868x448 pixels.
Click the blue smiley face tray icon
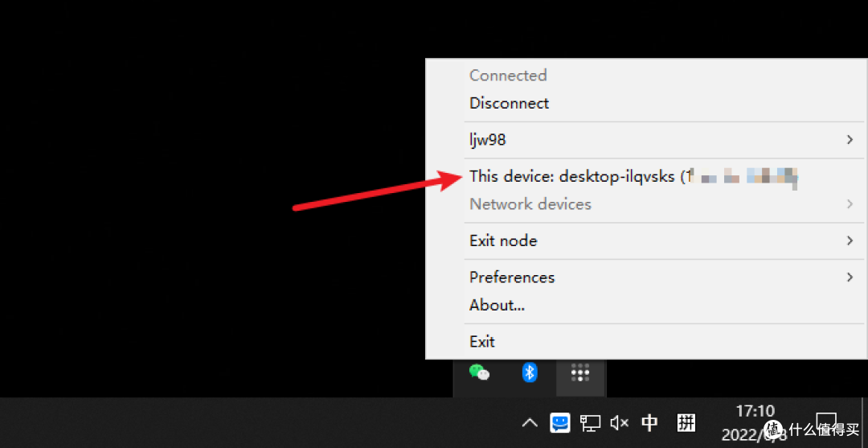pos(559,424)
